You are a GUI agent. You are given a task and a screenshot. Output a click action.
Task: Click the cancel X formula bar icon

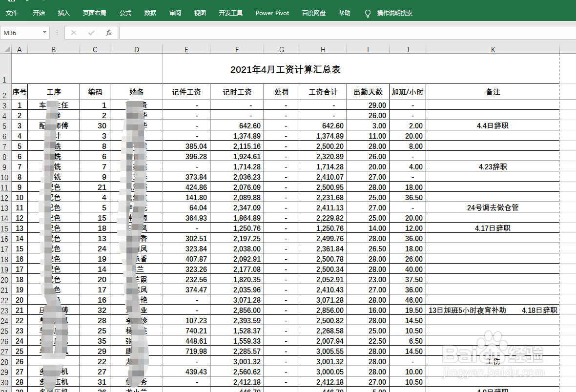pyautogui.click(x=74, y=33)
